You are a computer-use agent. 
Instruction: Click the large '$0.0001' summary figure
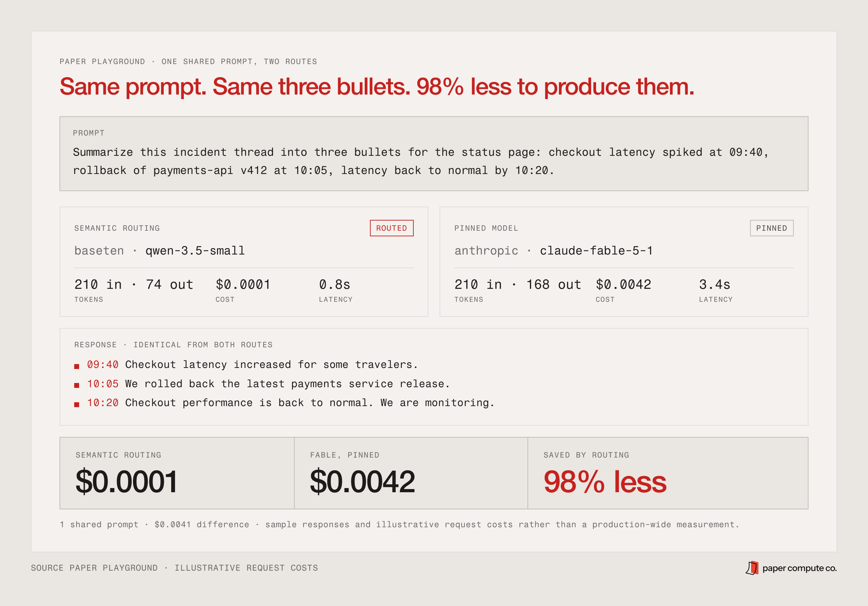pos(126,481)
